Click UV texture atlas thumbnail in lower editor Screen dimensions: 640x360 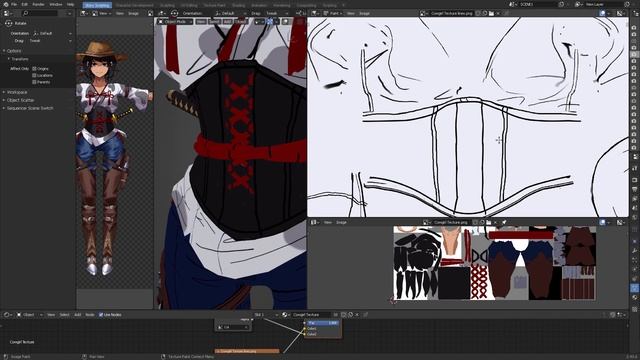(x=494, y=263)
